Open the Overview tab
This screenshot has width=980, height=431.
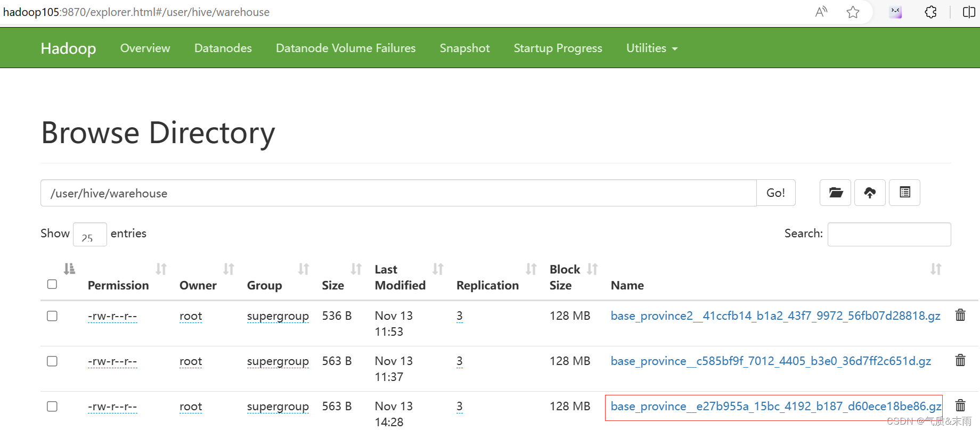[145, 48]
